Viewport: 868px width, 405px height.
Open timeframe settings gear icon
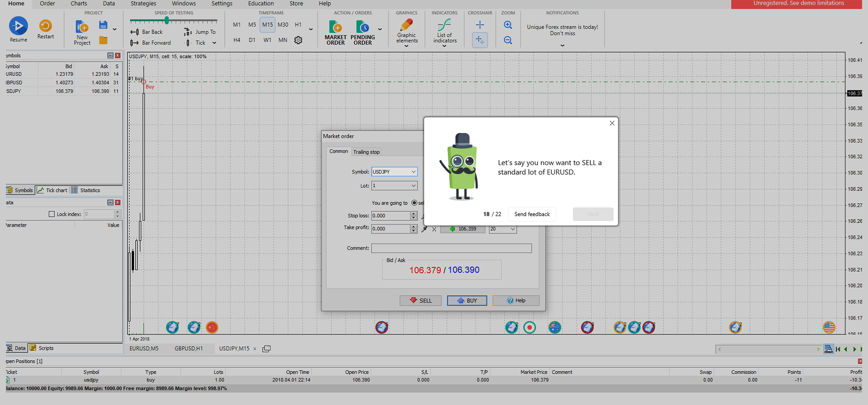tap(298, 40)
